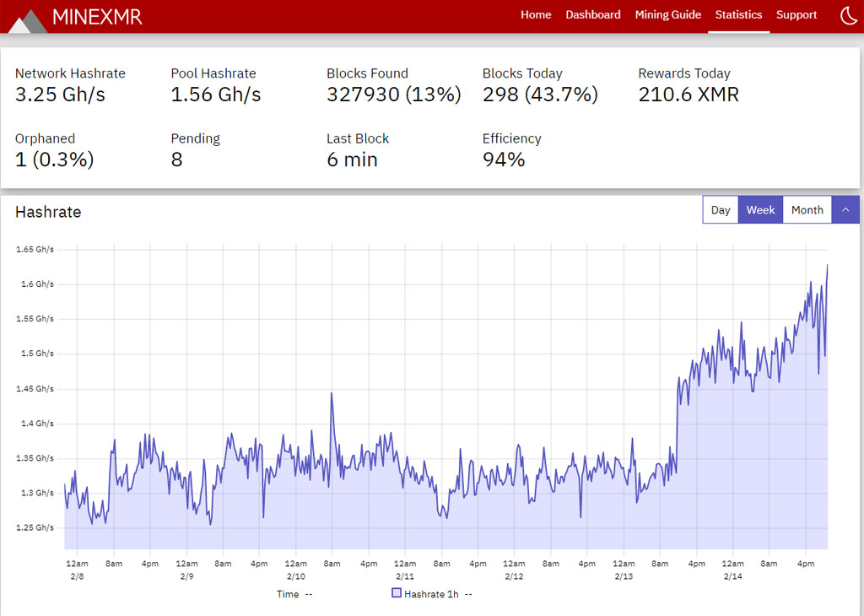Click the "Time" readout below the chart
Screen dimensions: 864x616
click(x=294, y=594)
